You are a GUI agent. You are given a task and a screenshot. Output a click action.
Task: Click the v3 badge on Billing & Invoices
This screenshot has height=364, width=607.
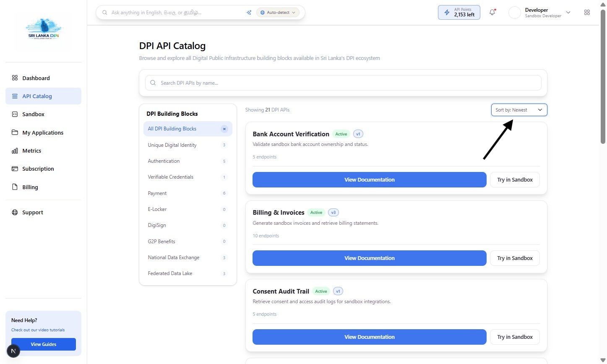(x=333, y=213)
